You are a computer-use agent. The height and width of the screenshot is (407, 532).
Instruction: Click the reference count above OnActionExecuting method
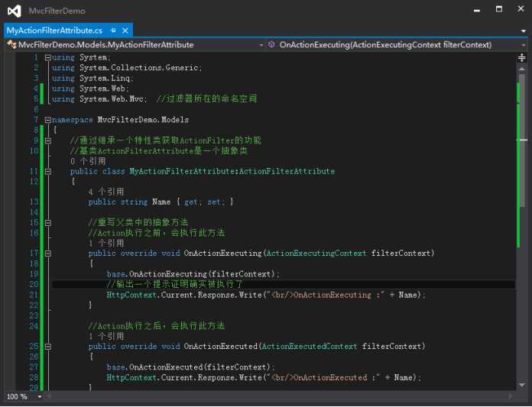coord(105,244)
